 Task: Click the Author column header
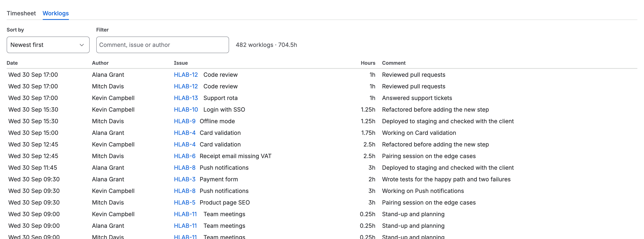click(100, 63)
